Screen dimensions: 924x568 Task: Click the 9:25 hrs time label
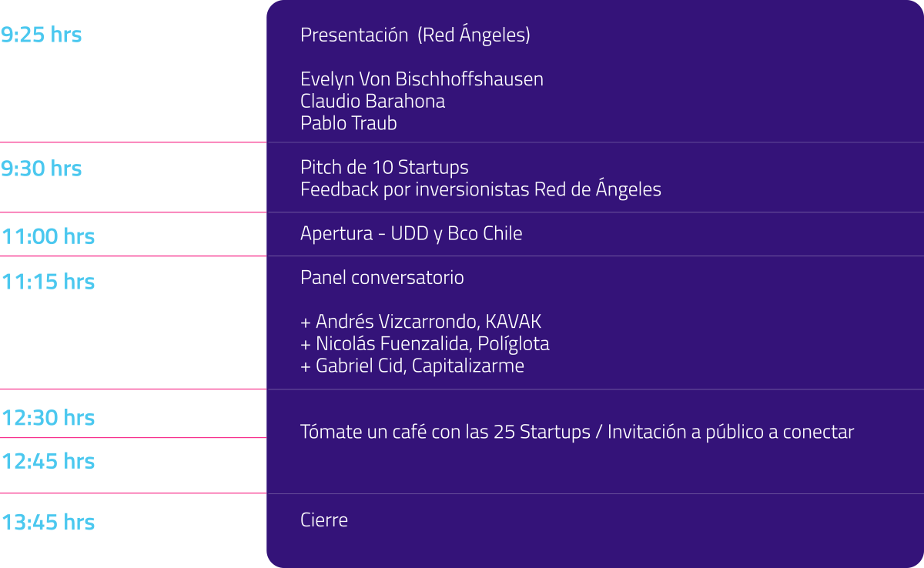[42, 35]
